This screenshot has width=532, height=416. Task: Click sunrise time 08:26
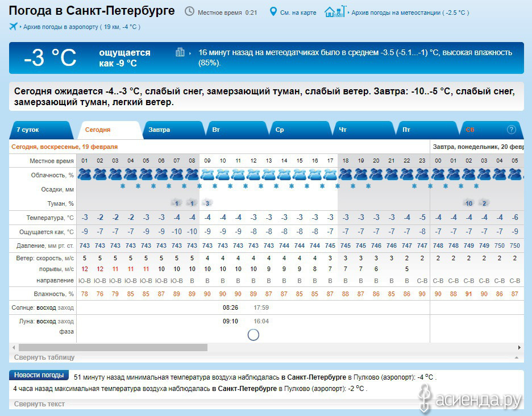point(230,308)
